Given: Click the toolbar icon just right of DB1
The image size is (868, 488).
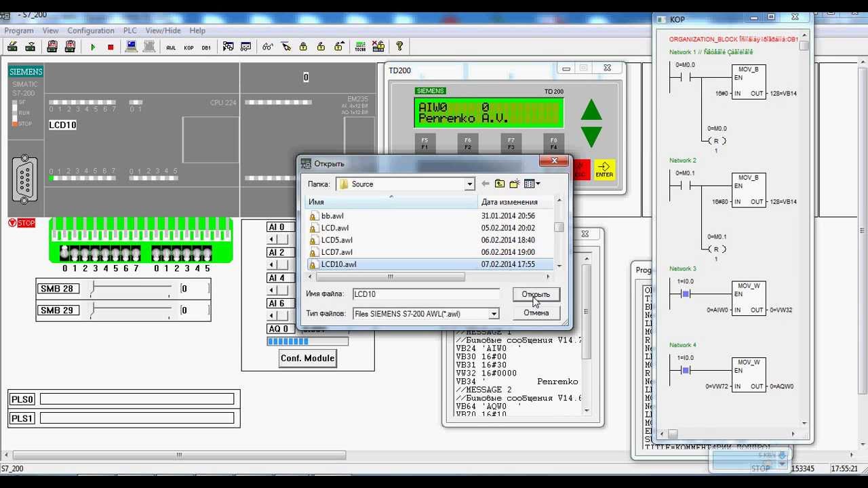Looking at the screenshot, I should (x=228, y=47).
